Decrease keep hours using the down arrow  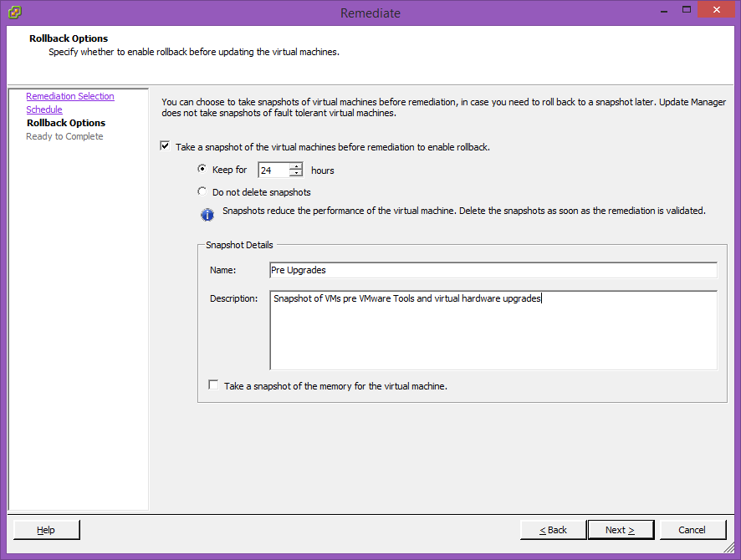click(296, 174)
